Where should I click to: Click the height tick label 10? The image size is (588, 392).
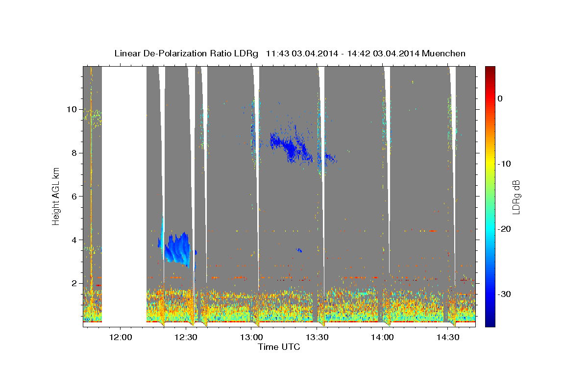(x=72, y=109)
